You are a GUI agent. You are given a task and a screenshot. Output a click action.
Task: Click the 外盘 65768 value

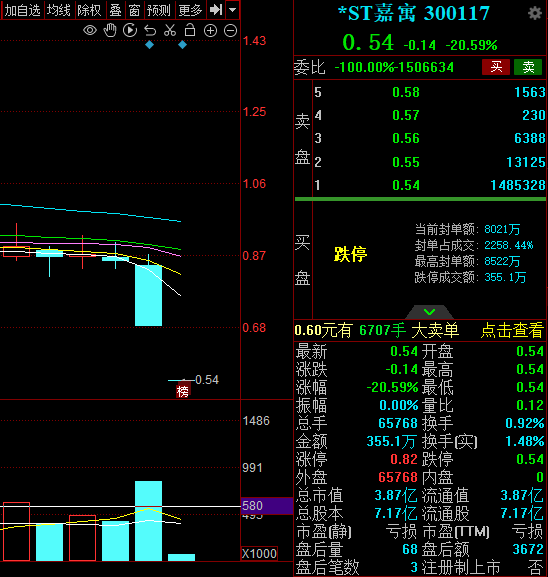click(398, 477)
